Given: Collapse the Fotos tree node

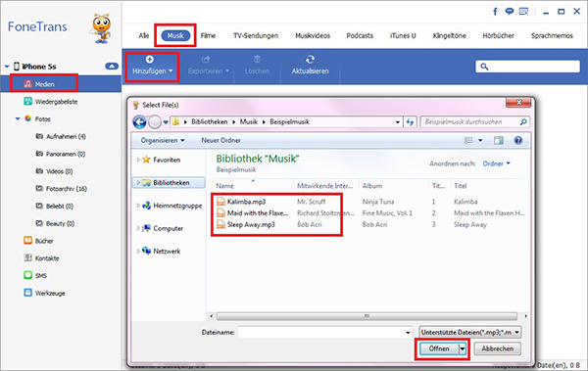Looking at the screenshot, I should pos(18,118).
